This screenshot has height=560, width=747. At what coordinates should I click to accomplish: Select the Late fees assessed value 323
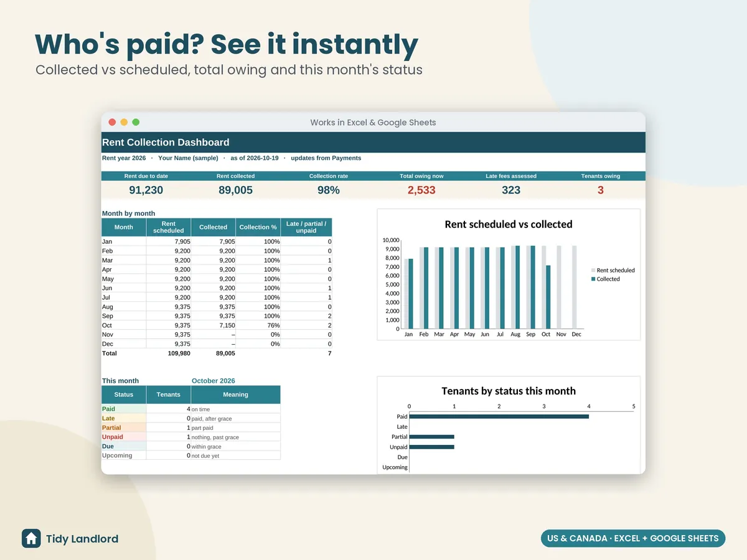point(511,190)
